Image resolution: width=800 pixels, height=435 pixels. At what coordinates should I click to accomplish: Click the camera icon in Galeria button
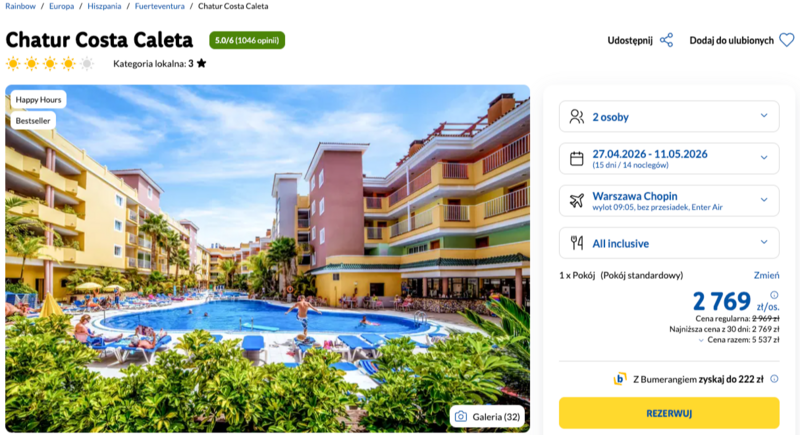tap(461, 417)
